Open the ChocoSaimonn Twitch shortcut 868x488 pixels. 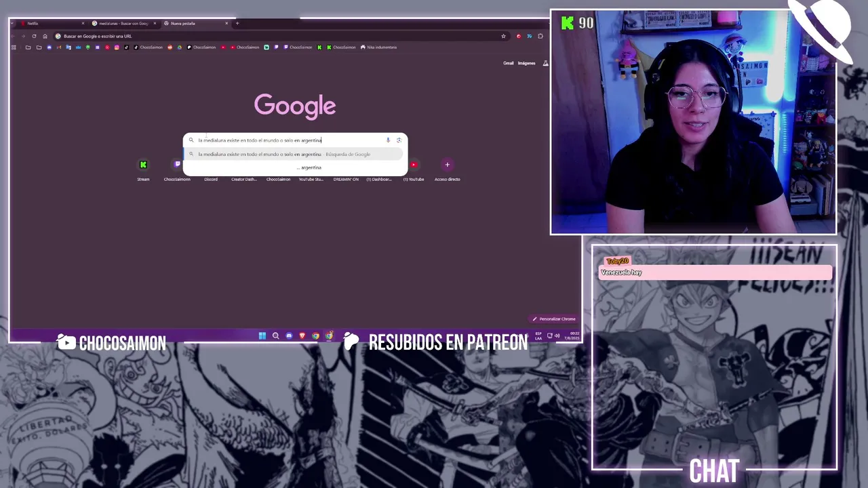[x=177, y=169]
